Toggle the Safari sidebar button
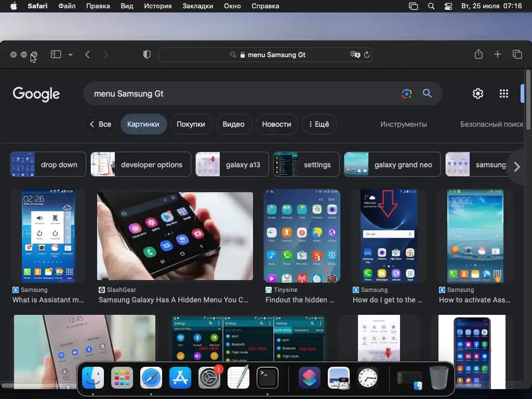This screenshot has height=399, width=532. pos(56,54)
